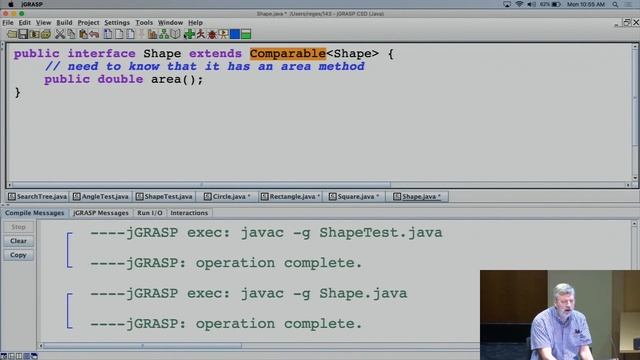Open the Project menu
The width and height of the screenshot is (640, 360).
[x=88, y=22]
